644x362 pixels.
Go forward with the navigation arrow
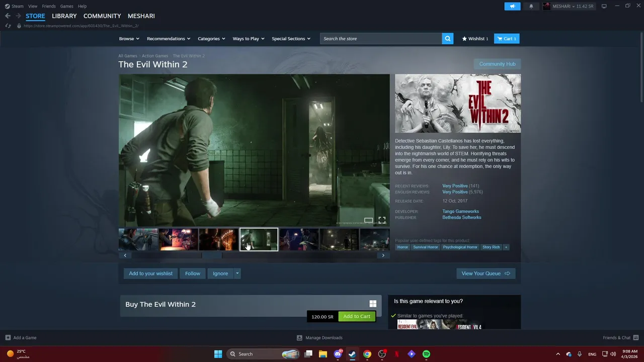click(x=18, y=16)
